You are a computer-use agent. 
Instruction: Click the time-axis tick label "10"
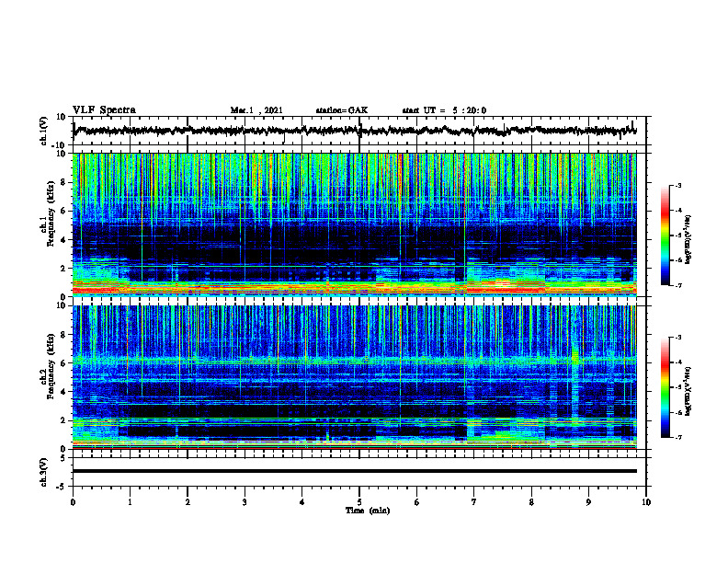[x=646, y=502]
